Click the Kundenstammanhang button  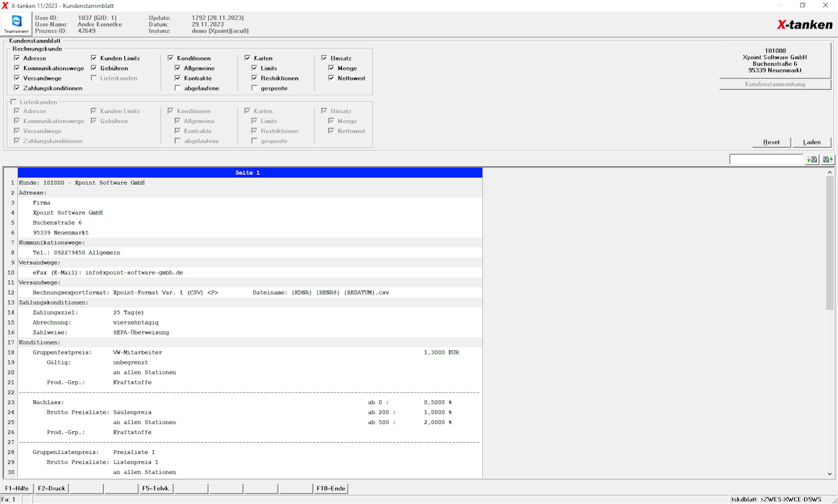coord(775,84)
